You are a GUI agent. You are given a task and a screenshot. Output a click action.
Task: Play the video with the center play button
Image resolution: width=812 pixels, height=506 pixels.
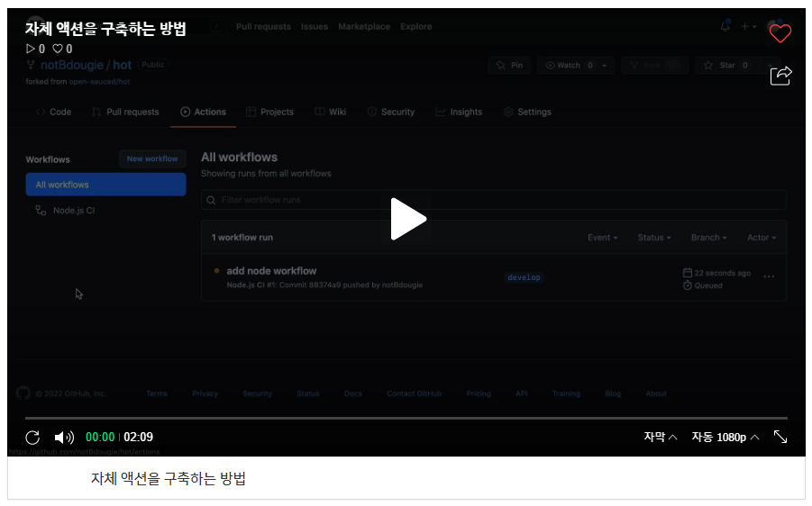pyautogui.click(x=408, y=219)
